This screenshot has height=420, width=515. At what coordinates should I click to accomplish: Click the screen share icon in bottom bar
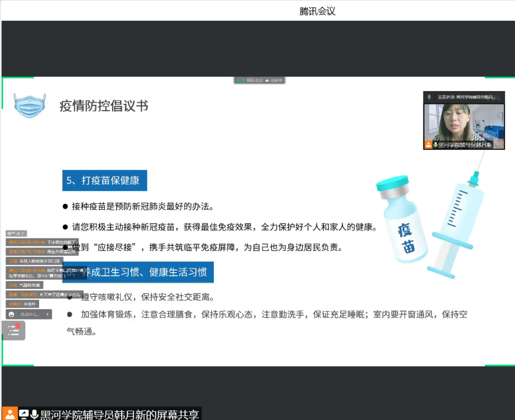point(23,414)
